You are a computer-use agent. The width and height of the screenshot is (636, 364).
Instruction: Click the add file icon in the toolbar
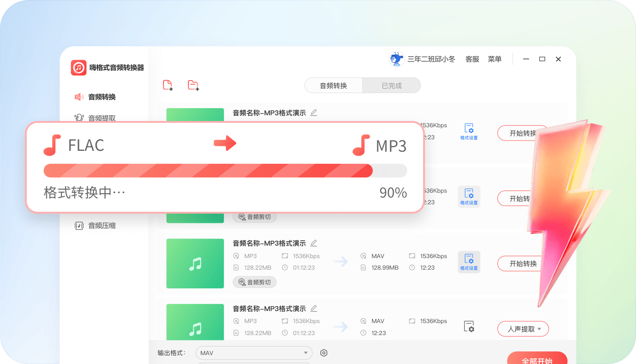168,85
